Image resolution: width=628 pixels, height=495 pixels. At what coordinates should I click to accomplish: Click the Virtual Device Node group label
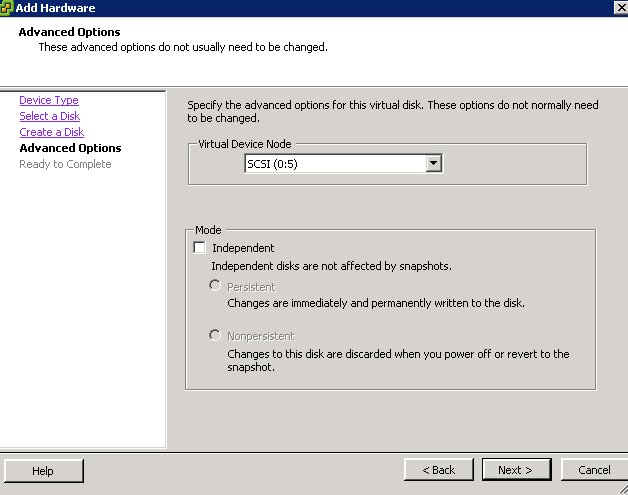point(244,144)
